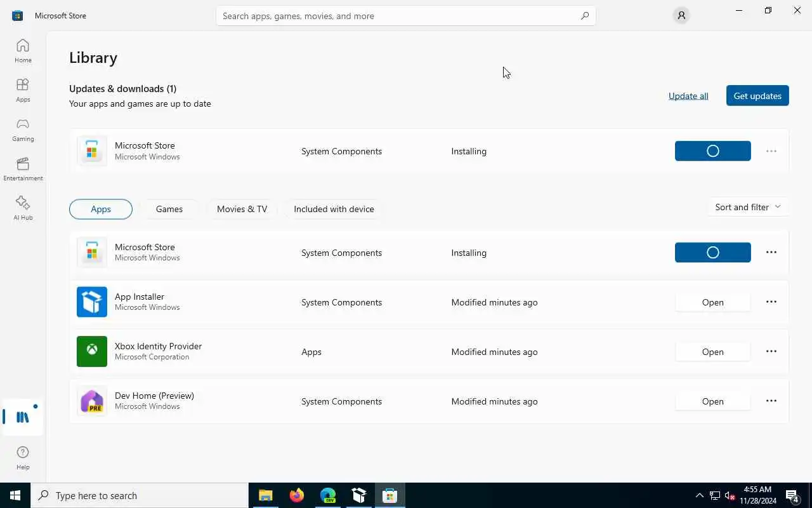Show hidden system tray icons
Image resolution: width=812 pixels, height=508 pixels.
tap(700, 495)
